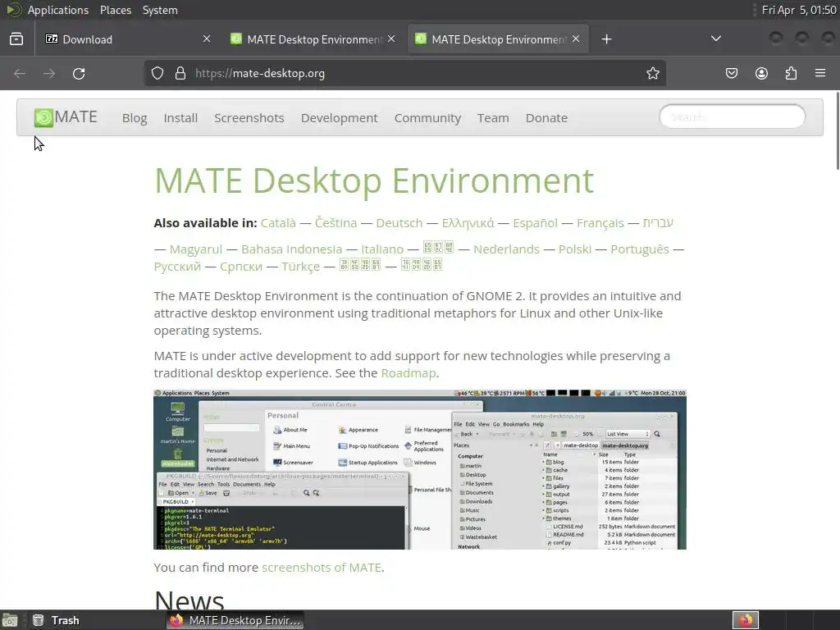This screenshot has height=630, width=840.
Task: Switch the page language to Français
Action: tap(600, 223)
